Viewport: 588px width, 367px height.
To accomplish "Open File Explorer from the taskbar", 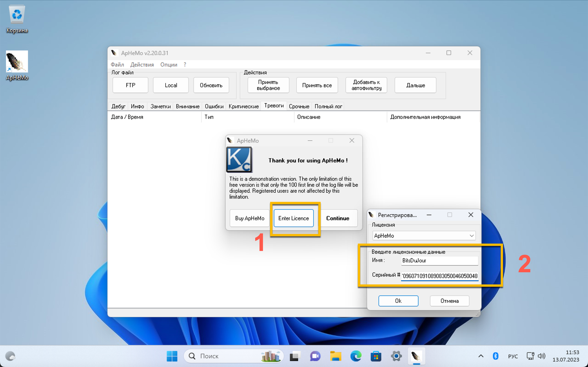I will [336, 356].
